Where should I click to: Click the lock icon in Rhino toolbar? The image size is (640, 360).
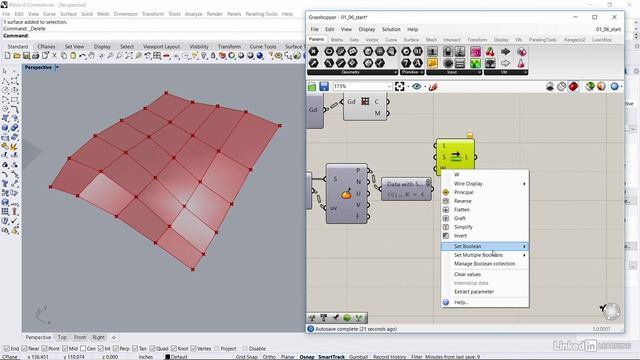coord(213,56)
